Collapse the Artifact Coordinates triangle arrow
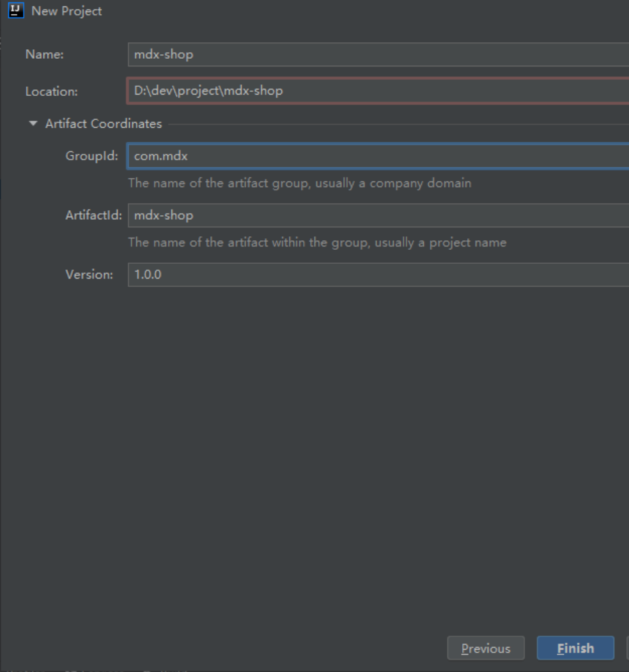 [x=33, y=124]
